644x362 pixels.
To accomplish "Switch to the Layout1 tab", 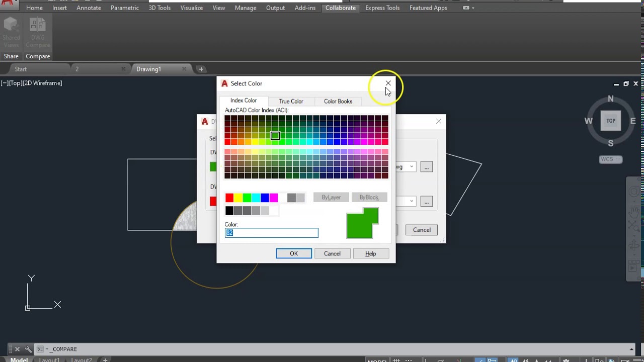I will (49, 360).
